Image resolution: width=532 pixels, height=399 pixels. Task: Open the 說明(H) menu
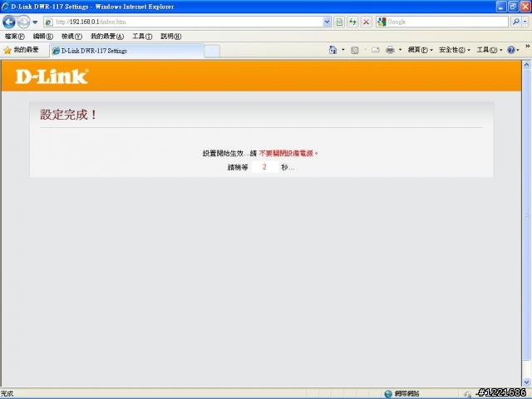click(x=170, y=37)
